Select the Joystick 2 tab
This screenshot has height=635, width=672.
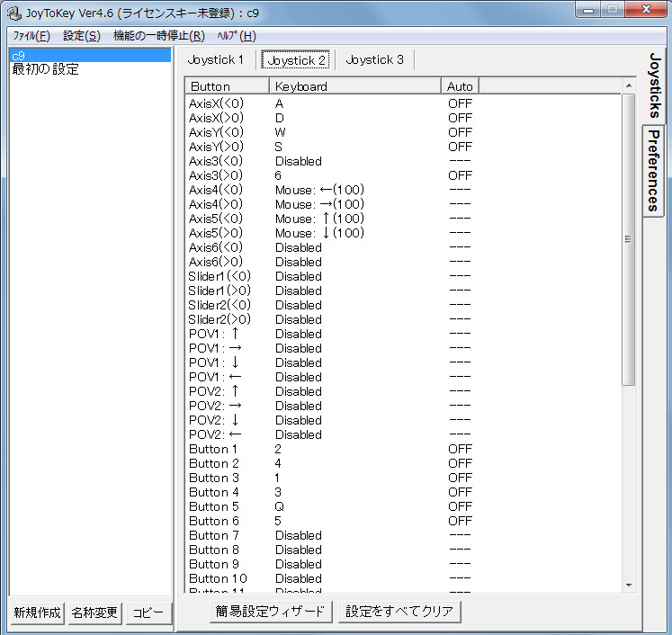pyautogui.click(x=296, y=60)
